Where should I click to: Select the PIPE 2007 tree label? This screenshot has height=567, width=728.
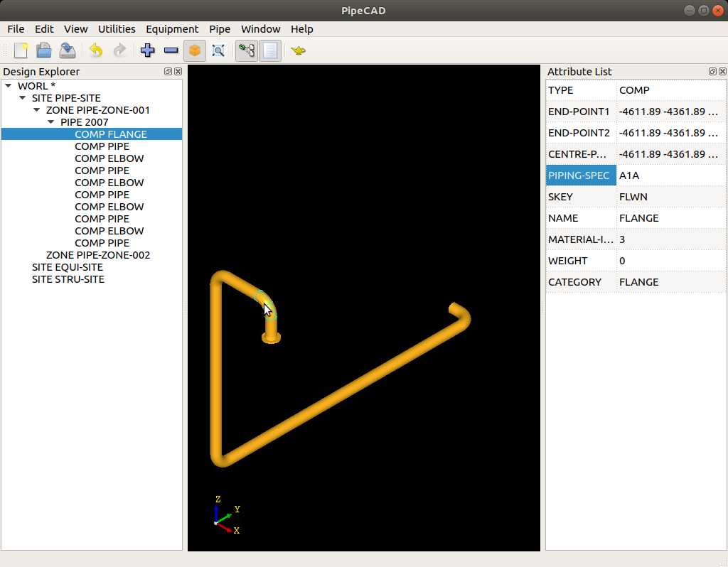pos(84,122)
